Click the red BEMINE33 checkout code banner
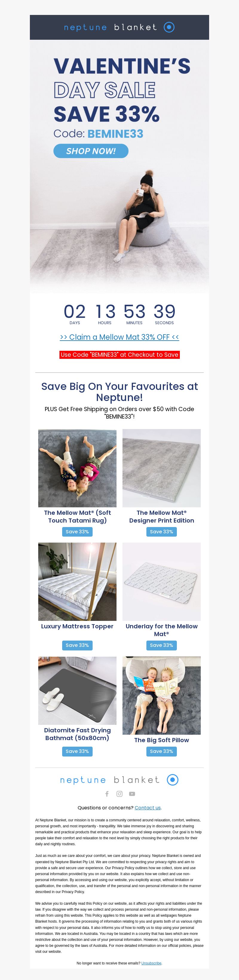 (119, 355)
